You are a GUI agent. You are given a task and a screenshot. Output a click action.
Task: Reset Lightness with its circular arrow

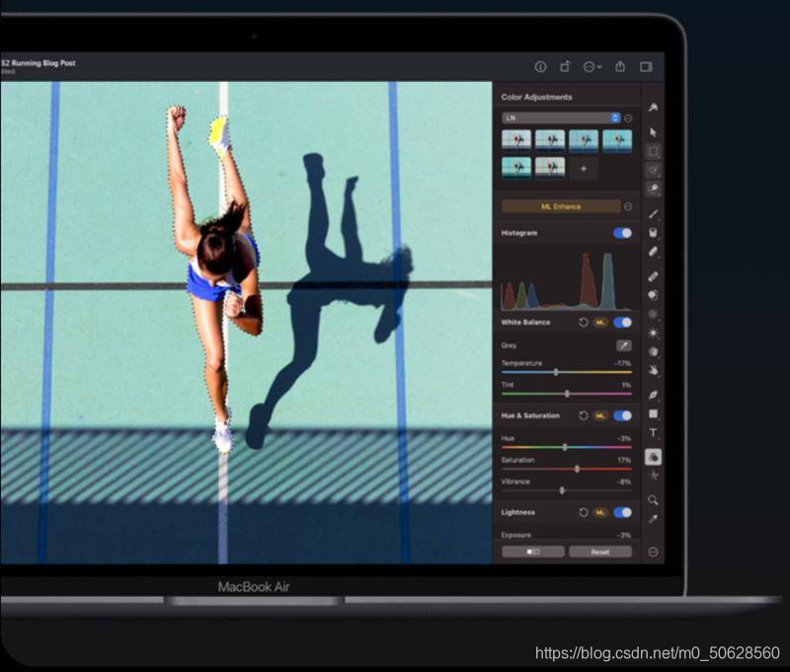pyautogui.click(x=583, y=512)
